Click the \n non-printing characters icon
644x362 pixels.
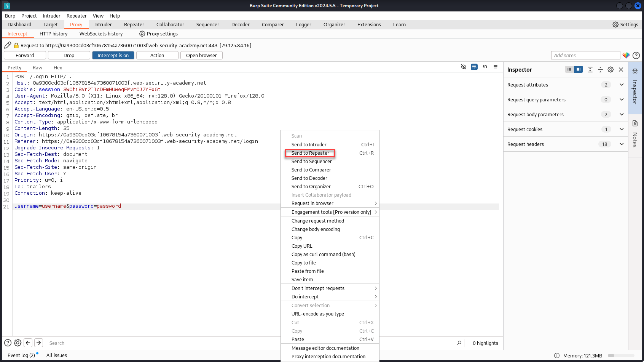point(485,67)
